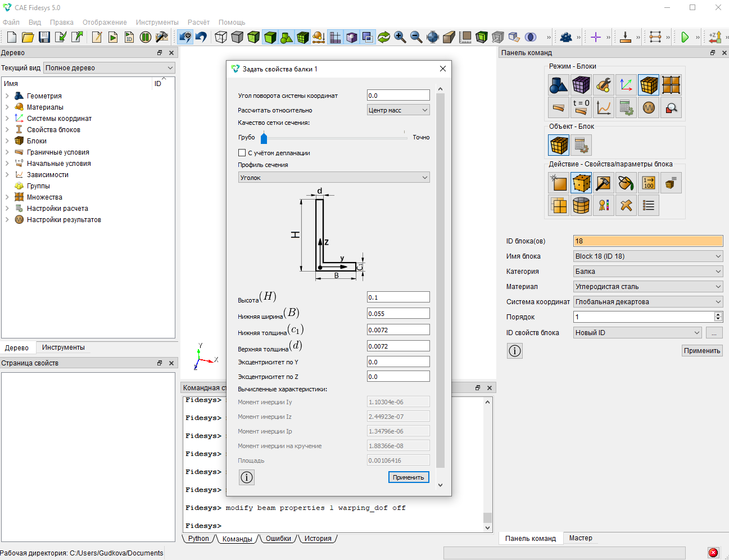
Task: Open file with the yellow folder icon
Action: point(28,37)
